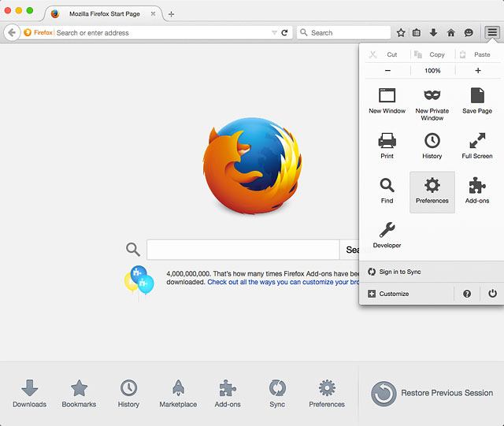Go to the home page icon
This screenshot has height=426, width=504.
451,33
